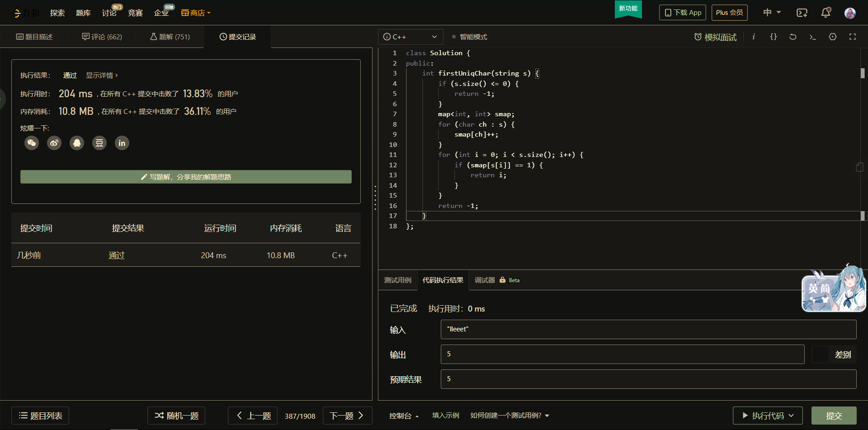The width and height of the screenshot is (868, 430).
Task: Open the notifications bell
Action: pyautogui.click(x=826, y=13)
